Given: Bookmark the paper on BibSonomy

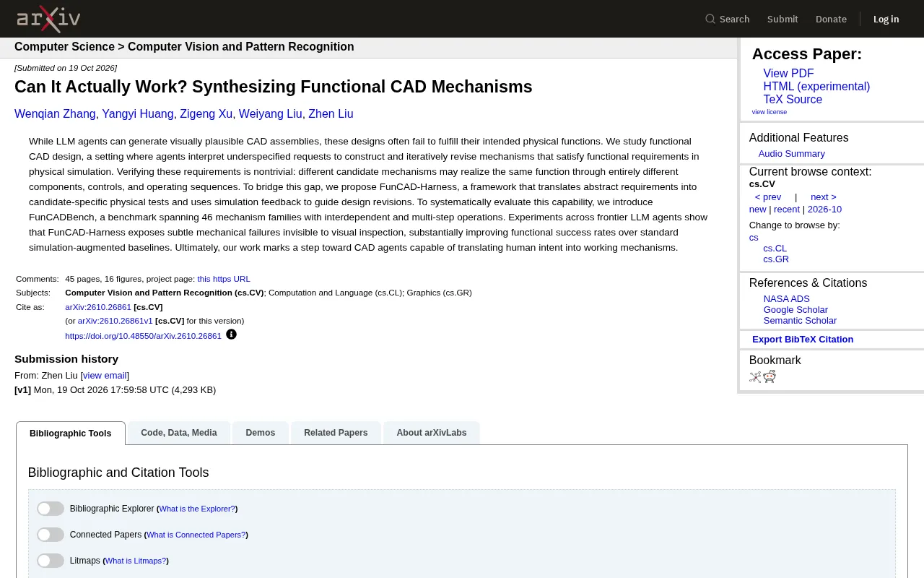Looking at the screenshot, I should tap(755, 376).
